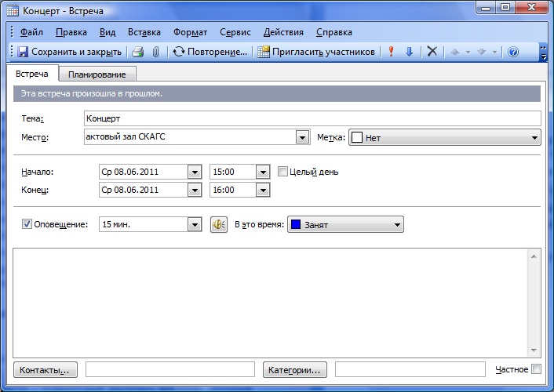
Task: Click the appointment notes body area
Action: click(x=270, y=303)
